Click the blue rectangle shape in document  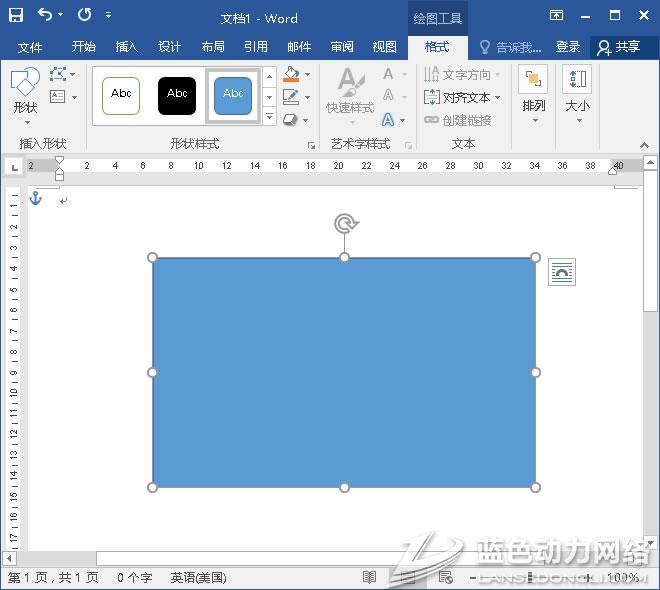pyautogui.click(x=344, y=372)
